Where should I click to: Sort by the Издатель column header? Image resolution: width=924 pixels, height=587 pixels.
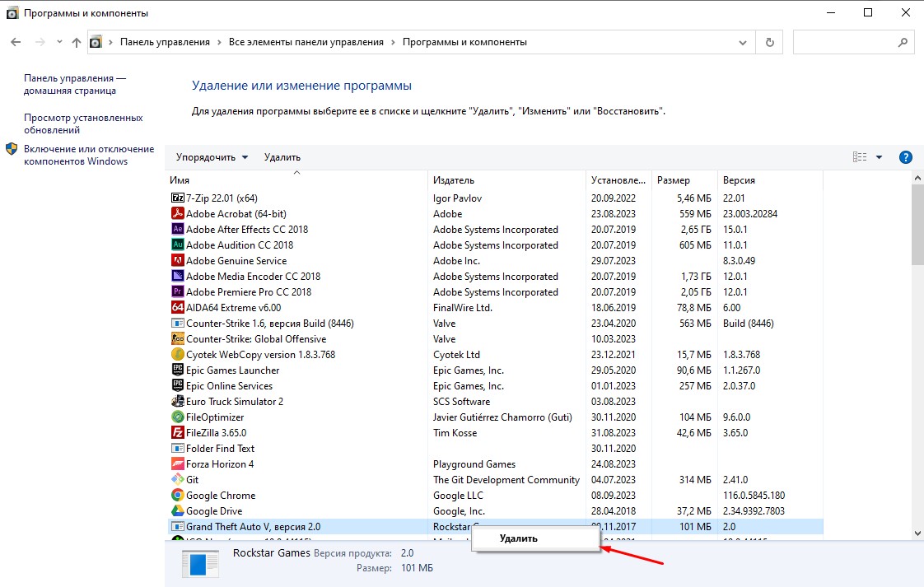[453, 179]
